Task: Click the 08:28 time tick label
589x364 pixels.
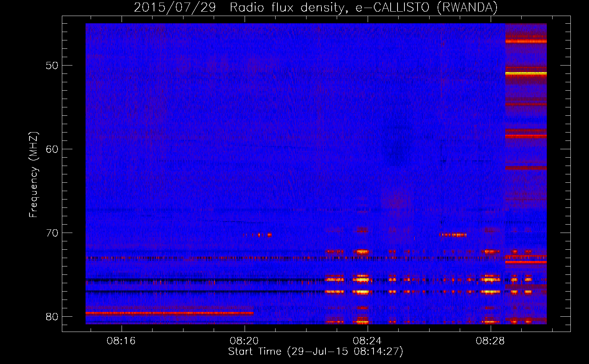Action: 490,341
